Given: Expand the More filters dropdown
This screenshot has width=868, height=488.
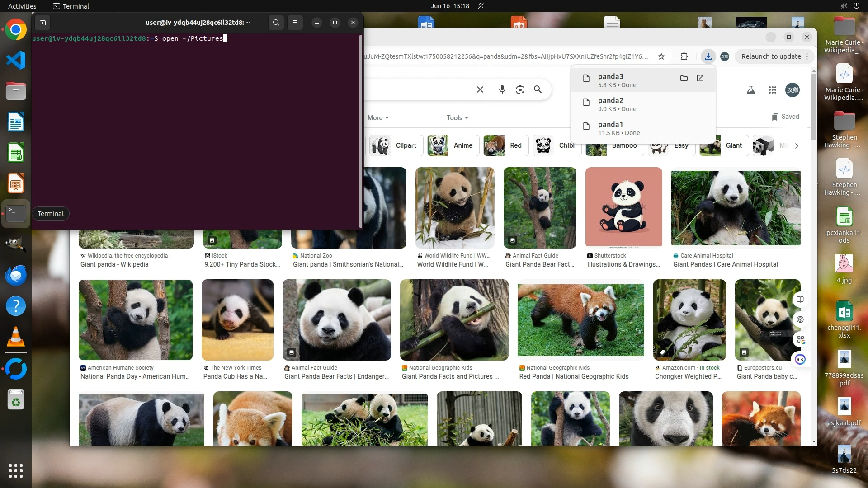Looking at the screenshot, I should [378, 118].
